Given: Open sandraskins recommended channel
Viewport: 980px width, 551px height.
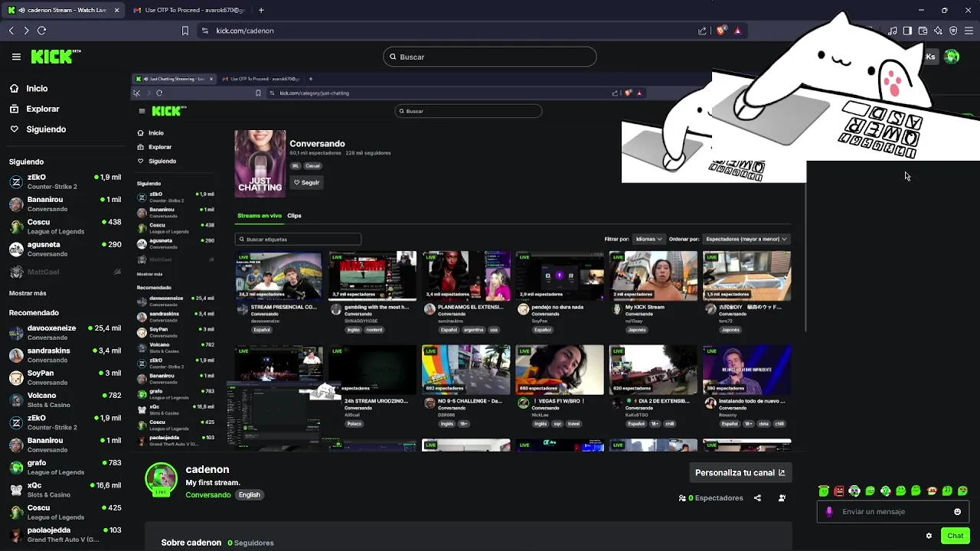Looking at the screenshot, I should 65,355.
